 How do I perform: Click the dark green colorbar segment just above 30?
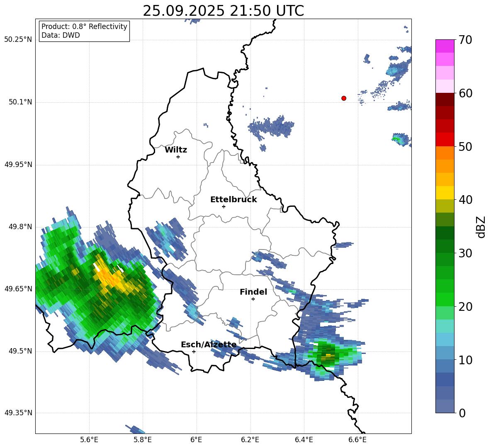click(x=445, y=246)
